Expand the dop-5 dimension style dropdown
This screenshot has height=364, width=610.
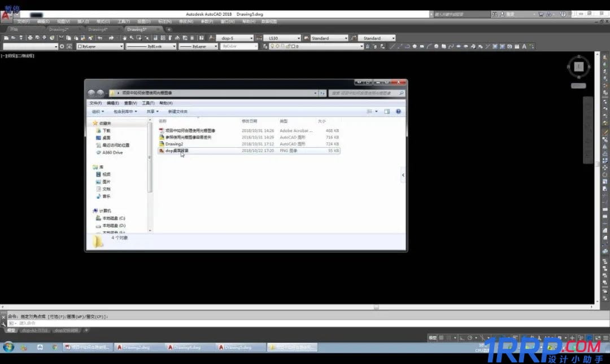(x=251, y=38)
